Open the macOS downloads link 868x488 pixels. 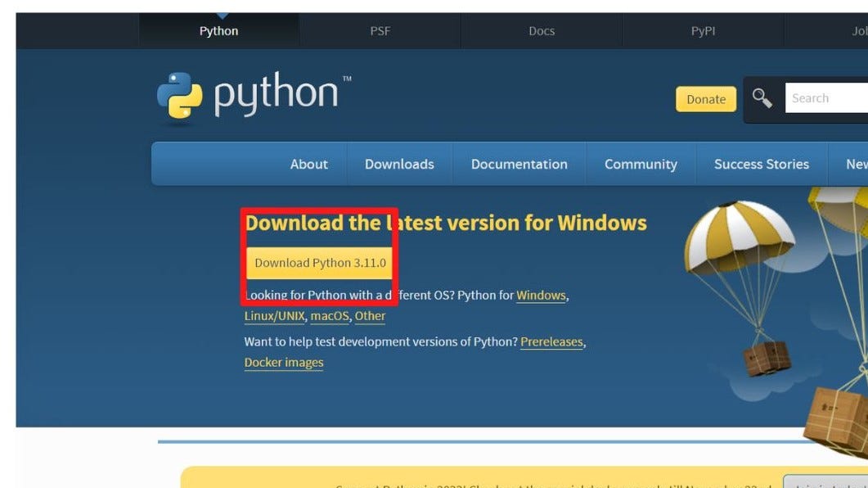[x=329, y=316]
